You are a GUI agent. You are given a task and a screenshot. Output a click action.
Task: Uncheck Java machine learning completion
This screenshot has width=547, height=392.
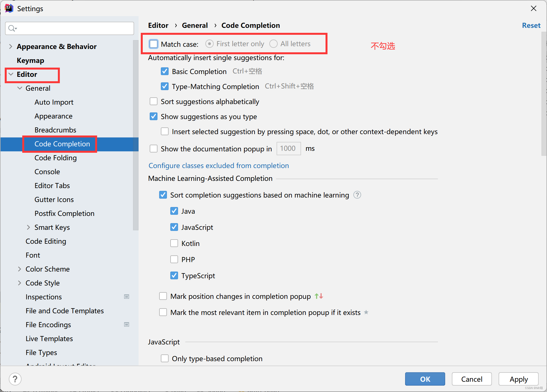tap(174, 211)
